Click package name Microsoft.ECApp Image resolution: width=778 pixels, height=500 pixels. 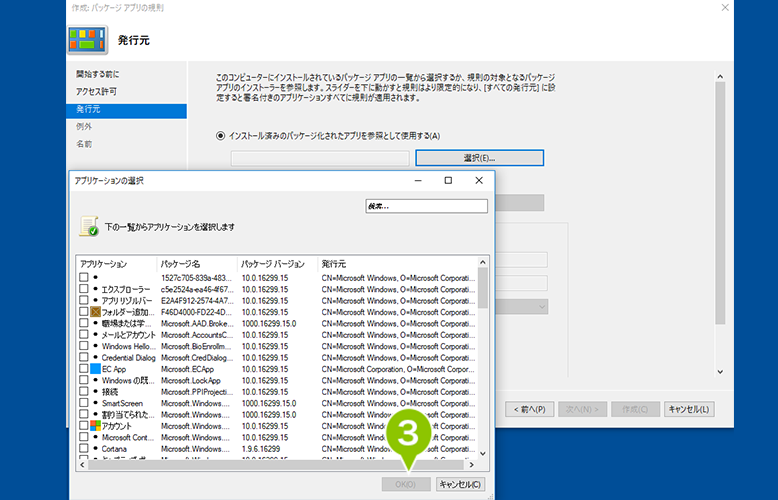[x=187, y=369]
